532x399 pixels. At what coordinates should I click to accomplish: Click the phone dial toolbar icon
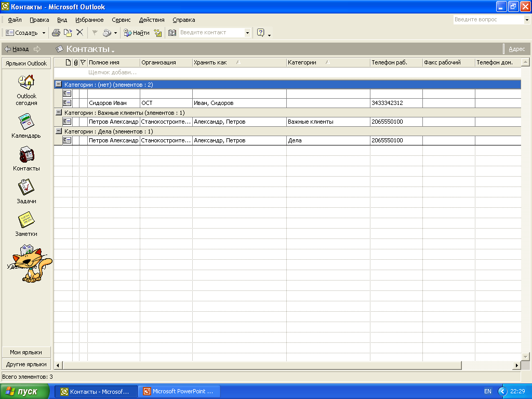[107, 33]
